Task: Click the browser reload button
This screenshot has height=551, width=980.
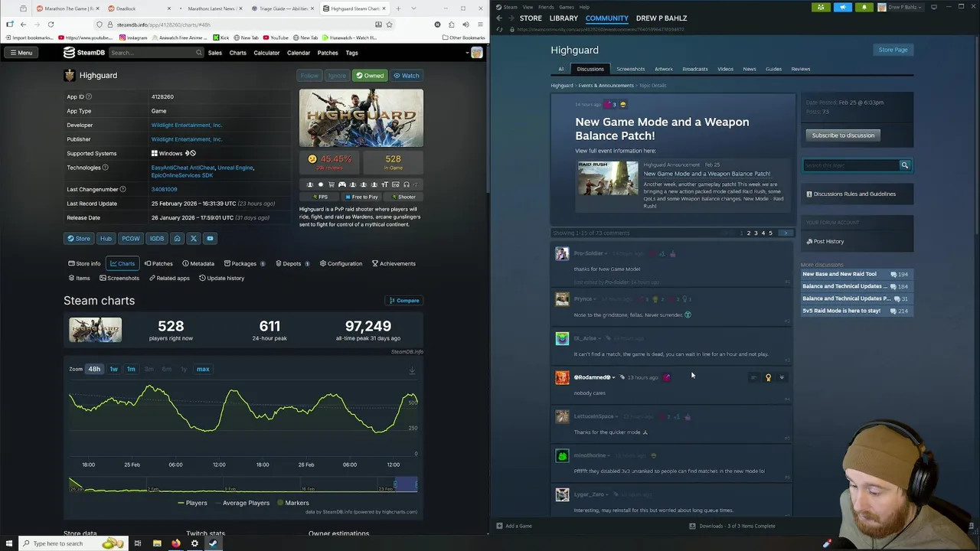Action: (x=51, y=24)
